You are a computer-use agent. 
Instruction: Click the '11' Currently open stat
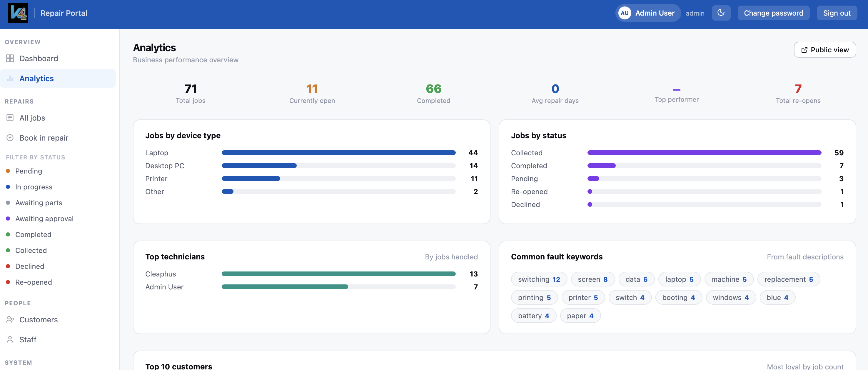[x=312, y=89]
